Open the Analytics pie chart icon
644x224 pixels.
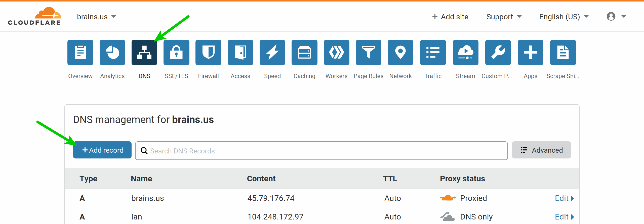112,52
